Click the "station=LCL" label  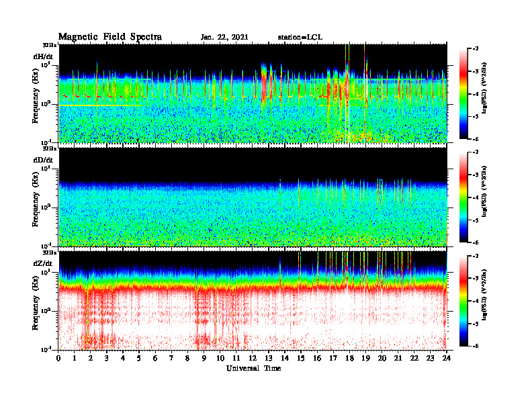coord(300,38)
